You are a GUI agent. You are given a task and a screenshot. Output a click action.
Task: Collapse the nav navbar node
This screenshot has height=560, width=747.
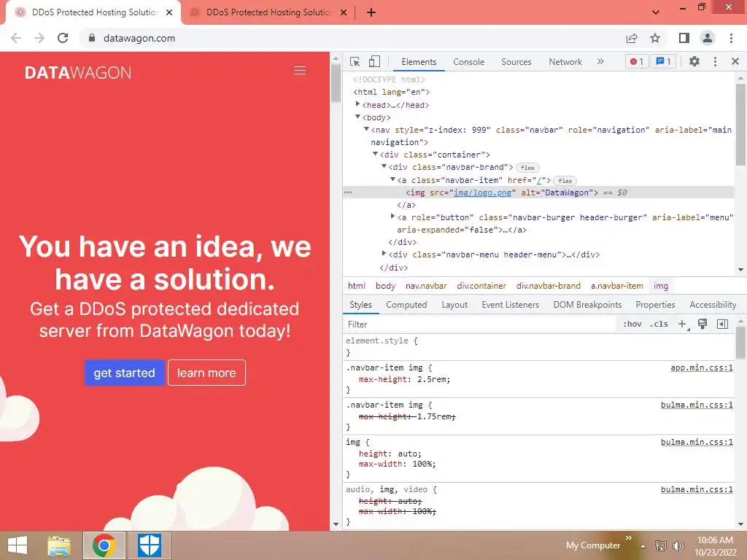[x=366, y=129]
